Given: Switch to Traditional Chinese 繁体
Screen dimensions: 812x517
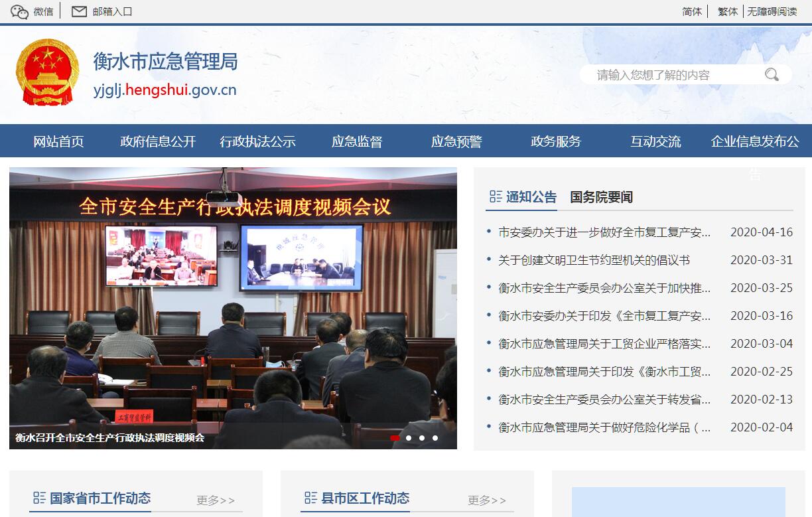Looking at the screenshot, I should tap(728, 11).
